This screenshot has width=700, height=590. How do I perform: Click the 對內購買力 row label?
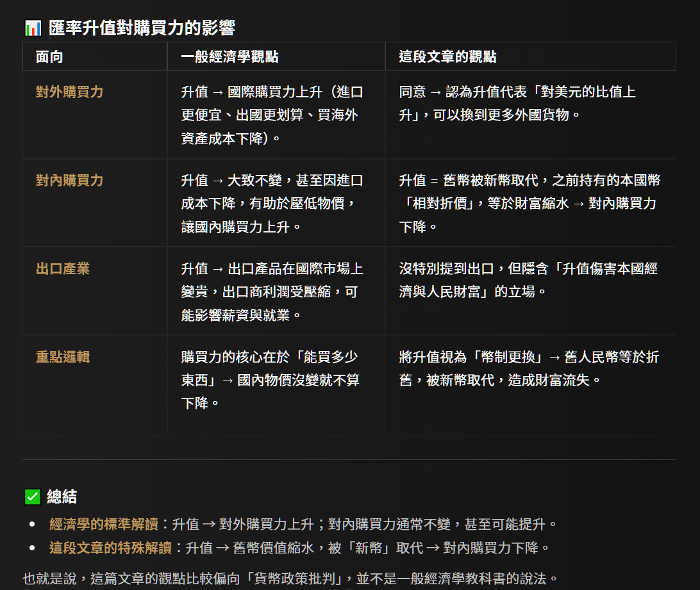click(x=69, y=181)
